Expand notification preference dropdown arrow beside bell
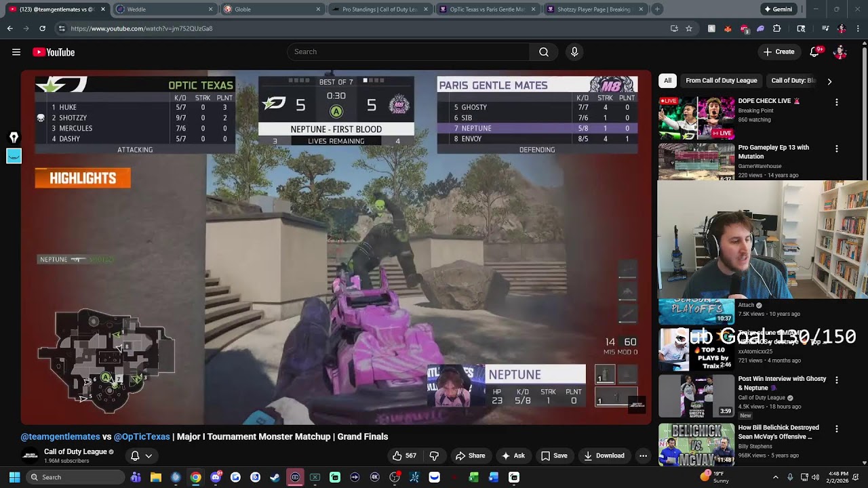 tap(149, 456)
